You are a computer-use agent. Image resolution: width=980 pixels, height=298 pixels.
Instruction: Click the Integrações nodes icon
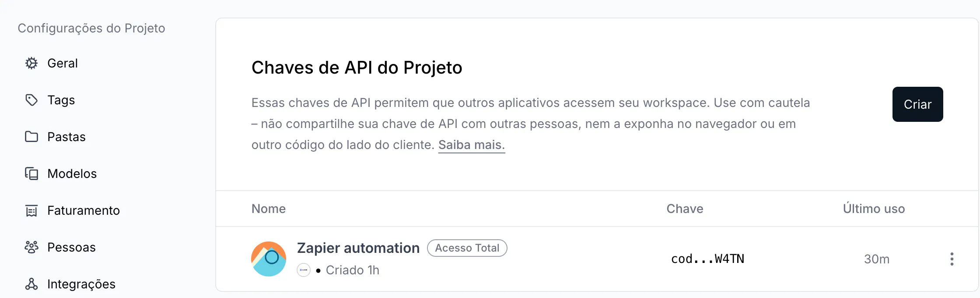click(31, 284)
